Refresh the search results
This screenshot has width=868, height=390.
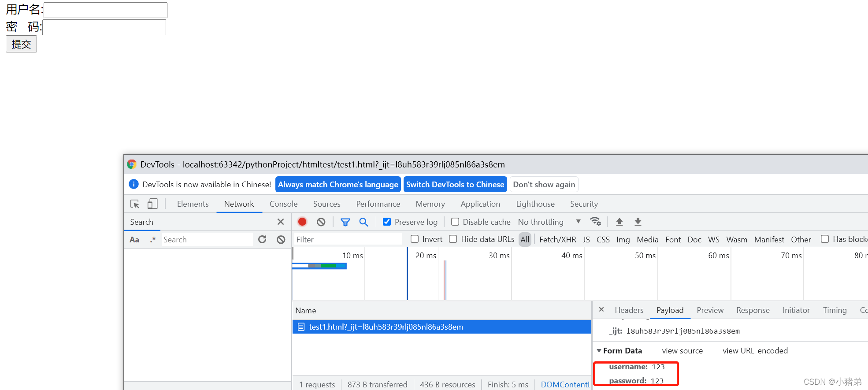pos(262,239)
